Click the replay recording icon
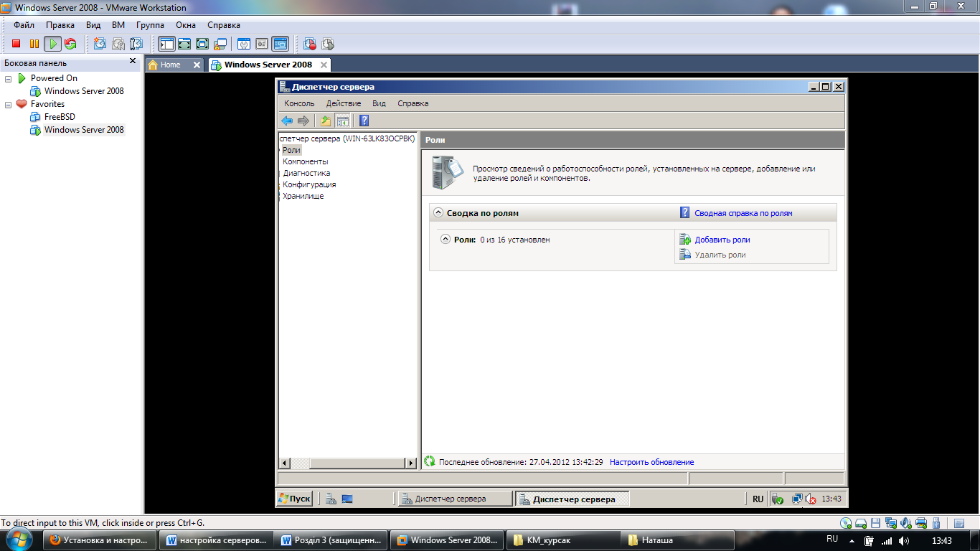Viewport: 980px width, 551px height. [x=328, y=44]
